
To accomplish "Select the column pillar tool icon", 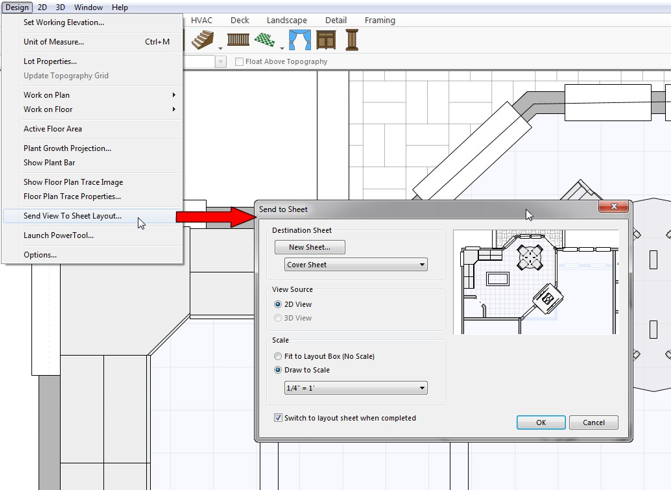I will coord(351,40).
